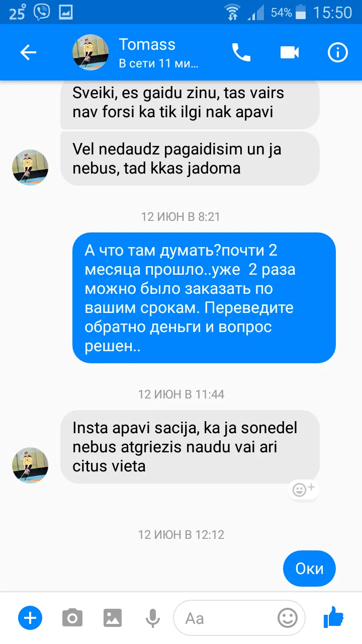
Task: Tap the '12 ИЮН В 11:44' timestamp
Action: click(x=181, y=394)
